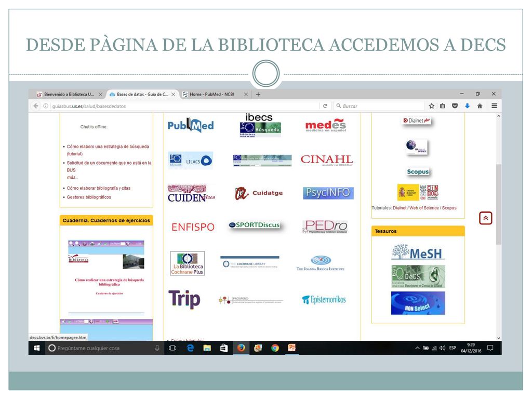Viewport: 532px width, 399px height.
Task: Bookmark this page with the star icon
Action: [432, 106]
